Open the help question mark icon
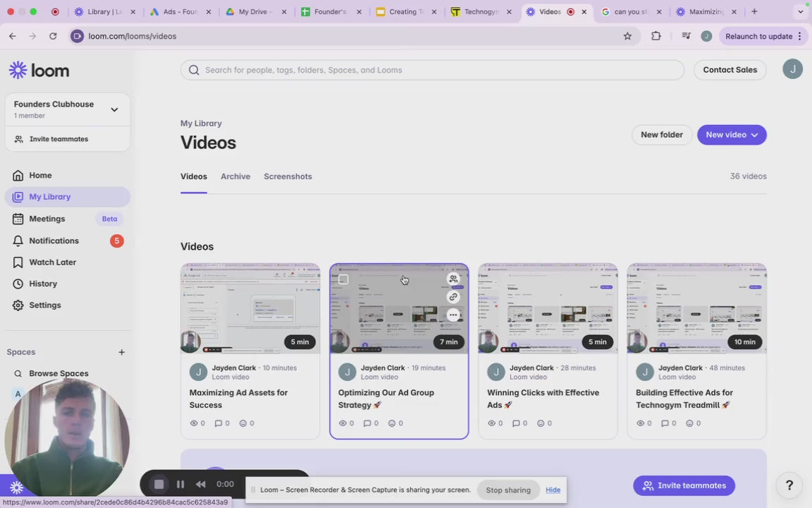Viewport: 812px width, 508px height. 789,485
